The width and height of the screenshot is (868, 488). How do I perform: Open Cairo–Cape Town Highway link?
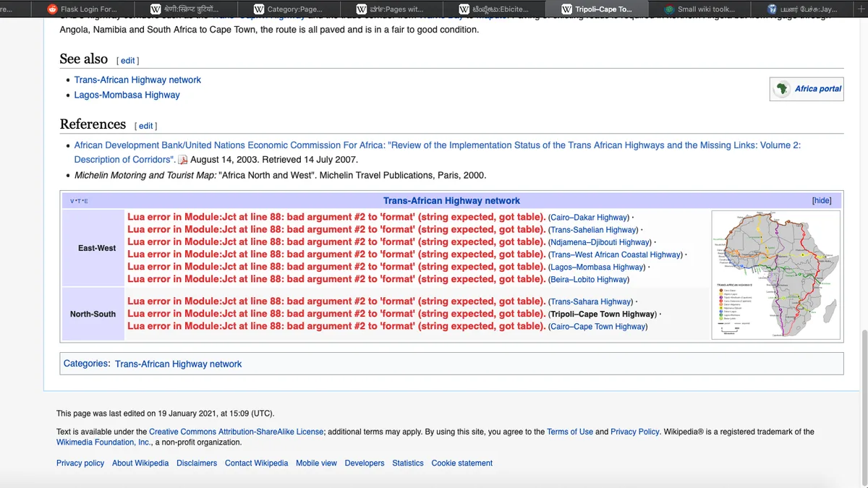click(x=599, y=326)
